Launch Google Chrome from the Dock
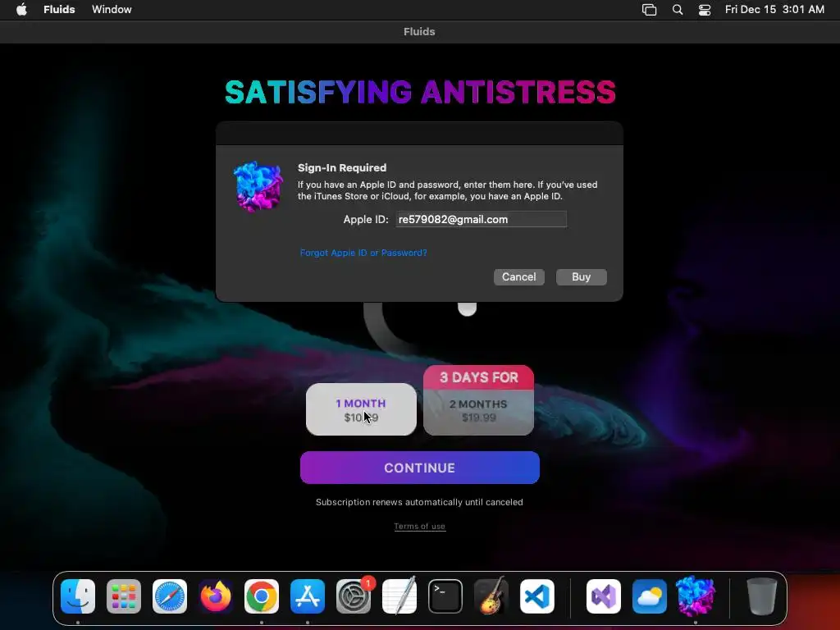 [x=262, y=596]
